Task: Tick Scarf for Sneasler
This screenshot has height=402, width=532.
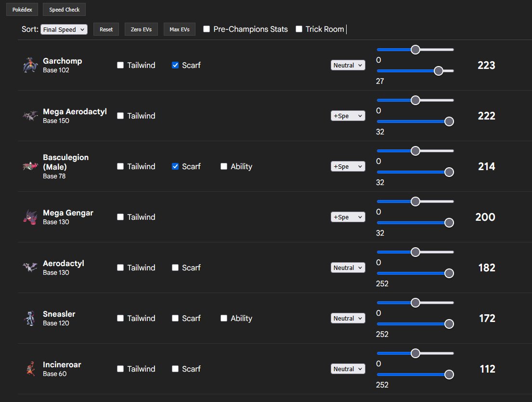Action: pos(175,318)
